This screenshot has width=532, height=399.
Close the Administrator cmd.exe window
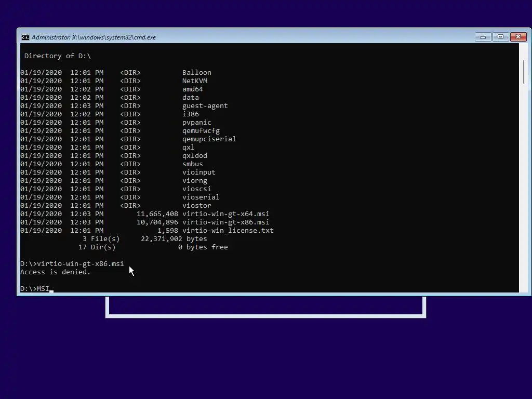pyautogui.click(x=518, y=37)
